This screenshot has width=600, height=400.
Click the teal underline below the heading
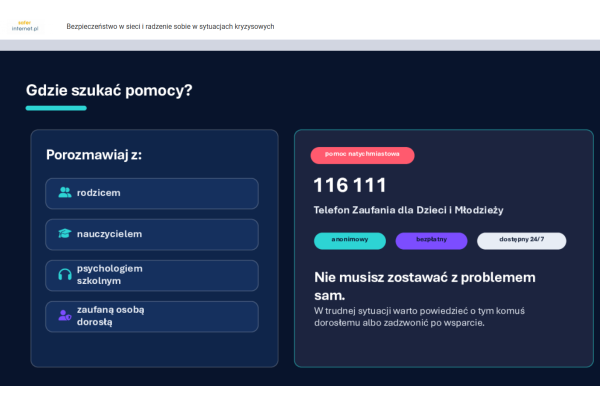[x=56, y=108]
